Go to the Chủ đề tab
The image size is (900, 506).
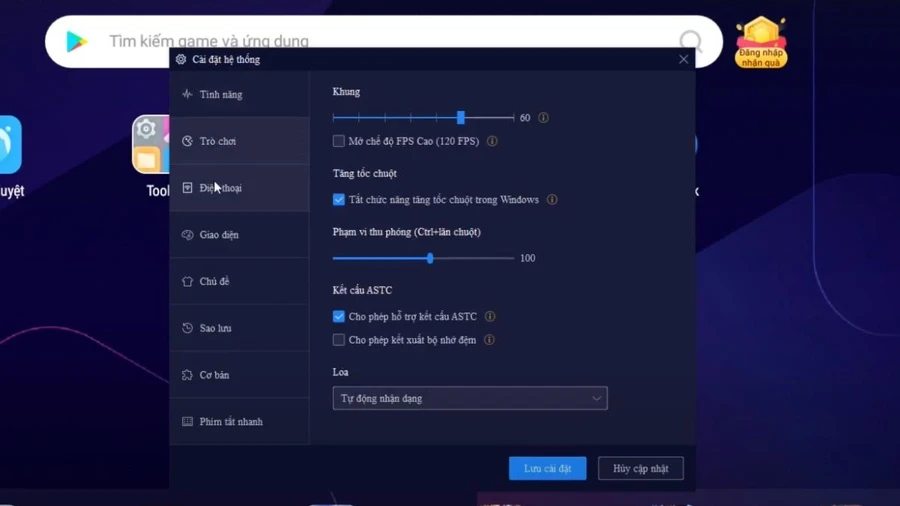[x=239, y=281]
